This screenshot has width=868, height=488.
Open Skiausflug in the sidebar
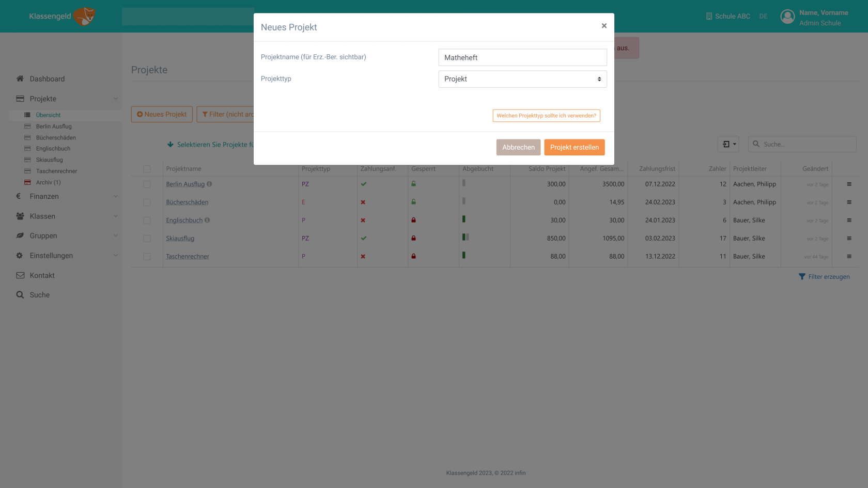[x=49, y=160]
